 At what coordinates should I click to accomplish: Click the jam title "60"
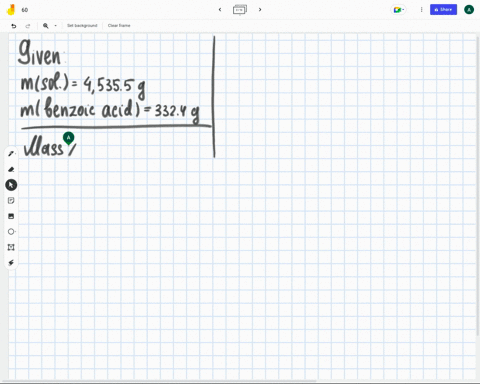tap(25, 10)
